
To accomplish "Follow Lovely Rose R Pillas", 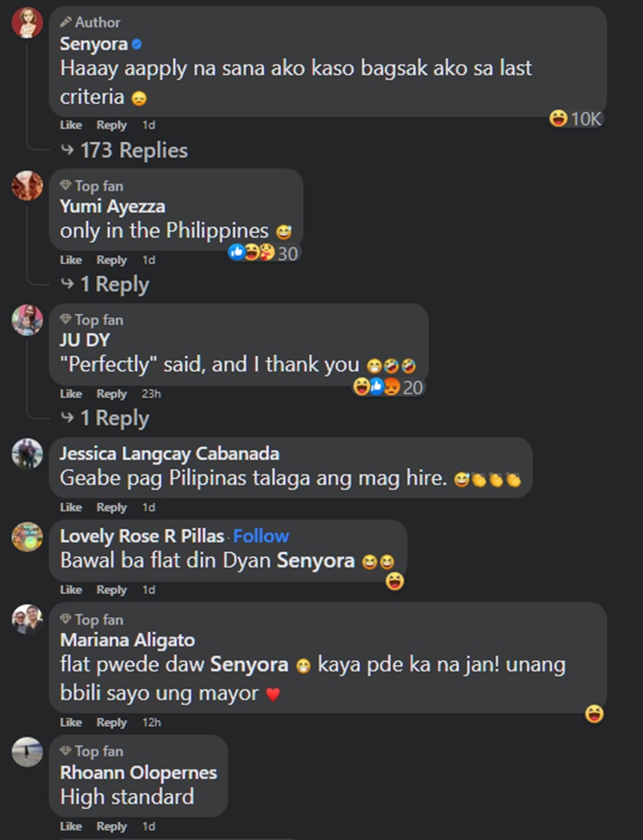I will click(x=261, y=536).
